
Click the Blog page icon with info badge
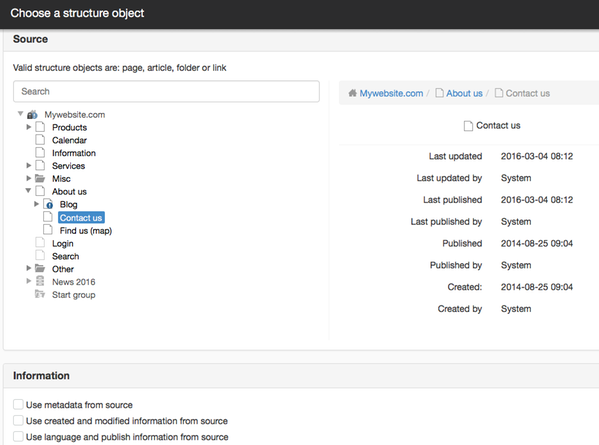pyautogui.click(x=48, y=204)
